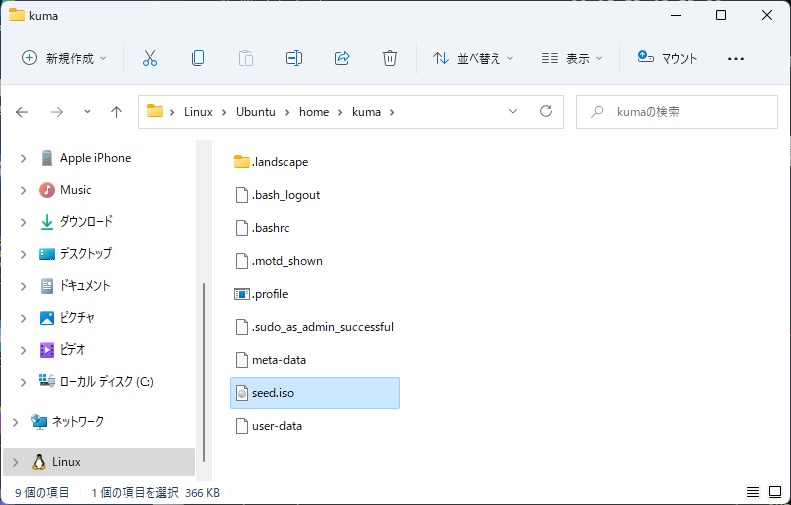Select the .landscape folder

pos(279,162)
